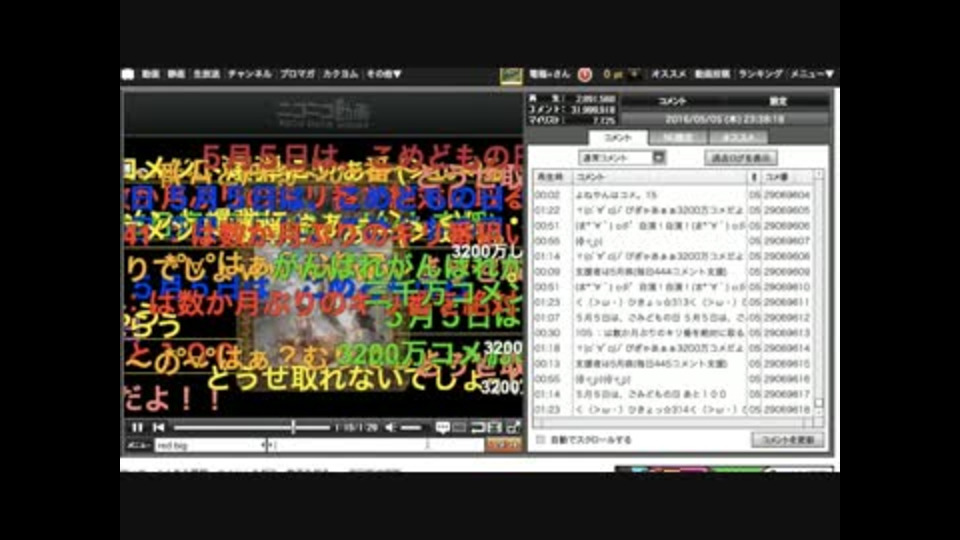Image resolution: width=960 pixels, height=540 pixels.
Task: Click the user avatar thumbnail
Action: (511, 75)
